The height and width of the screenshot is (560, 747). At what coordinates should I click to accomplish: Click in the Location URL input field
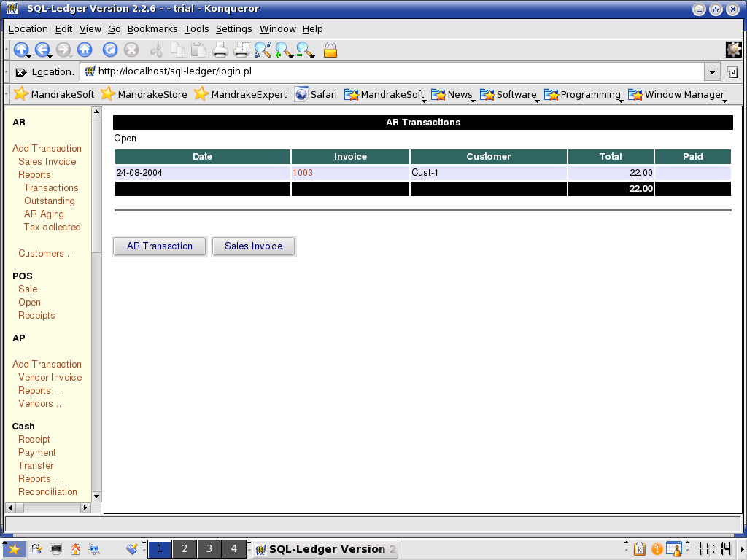tap(394, 71)
